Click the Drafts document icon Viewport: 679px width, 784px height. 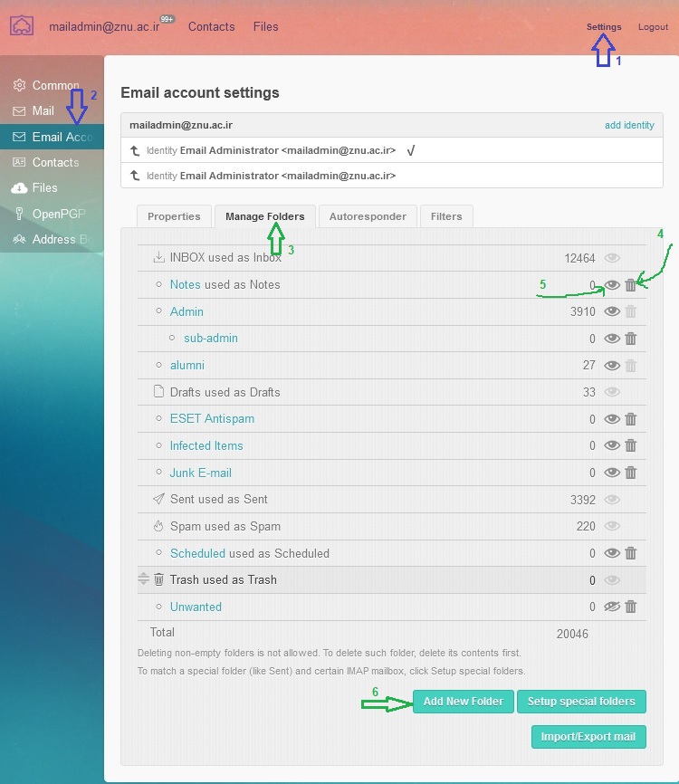[x=158, y=391]
